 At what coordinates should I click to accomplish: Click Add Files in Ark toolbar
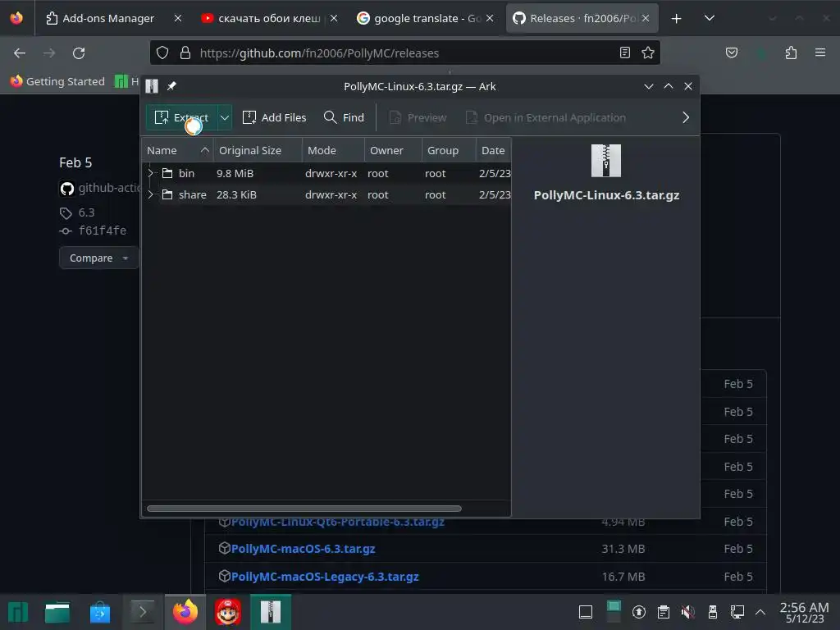pyautogui.click(x=274, y=117)
